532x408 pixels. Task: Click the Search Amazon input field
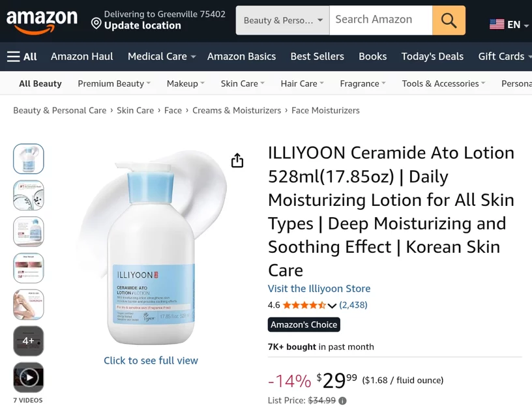click(381, 20)
